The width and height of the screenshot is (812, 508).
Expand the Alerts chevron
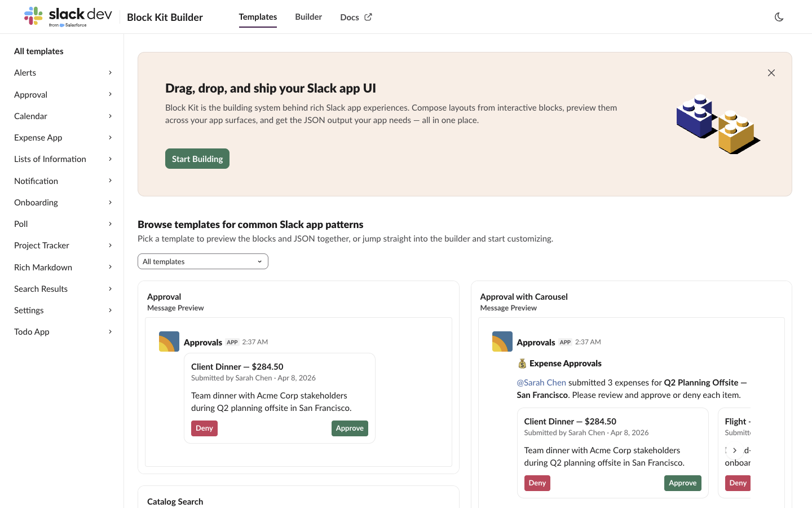coord(111,73)
